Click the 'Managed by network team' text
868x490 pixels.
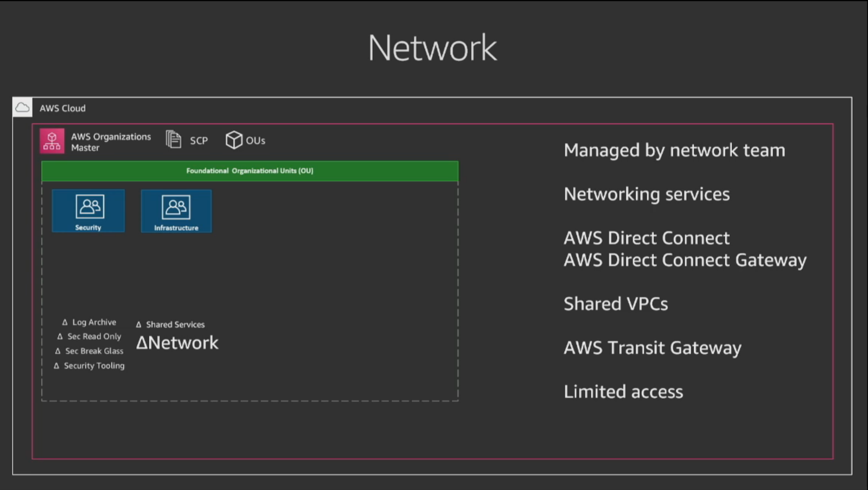pos(674,150)
